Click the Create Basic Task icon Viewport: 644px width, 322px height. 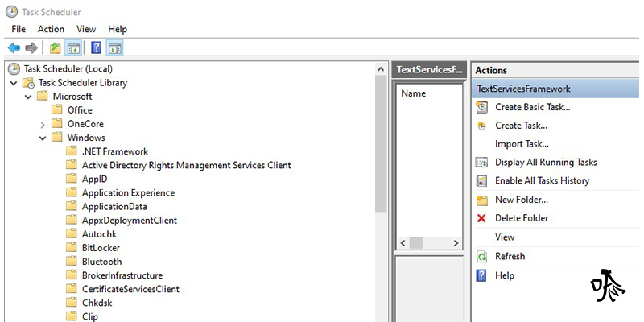click(x=481, y=108)
